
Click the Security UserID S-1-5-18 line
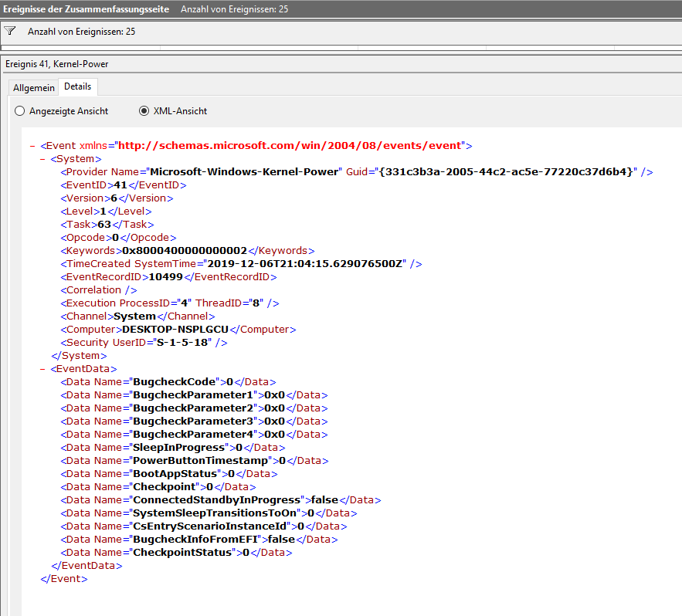[x=144, y=343]
